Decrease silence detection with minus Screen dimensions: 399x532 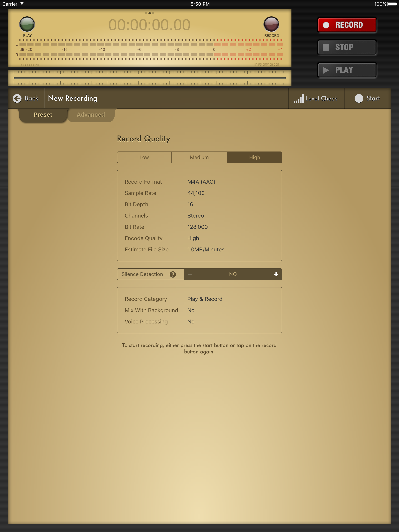pyautogui.click(x=190, y=274)
